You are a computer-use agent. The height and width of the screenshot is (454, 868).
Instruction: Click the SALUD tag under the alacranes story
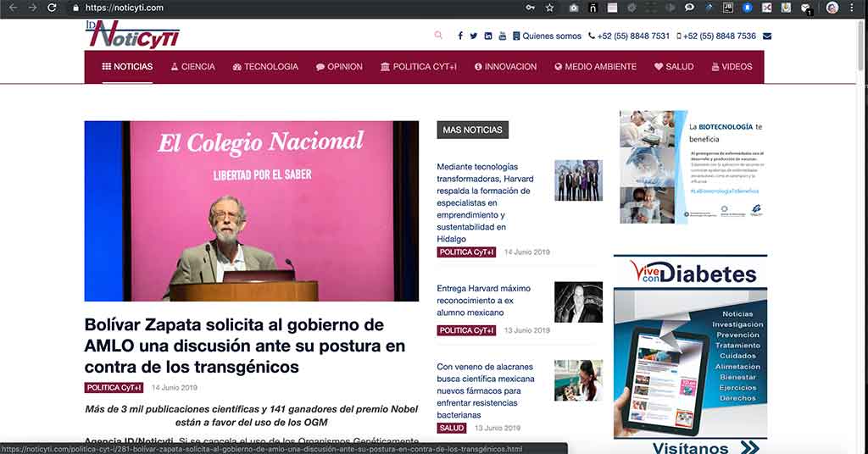pyautogui.click(x=451, y=428)
